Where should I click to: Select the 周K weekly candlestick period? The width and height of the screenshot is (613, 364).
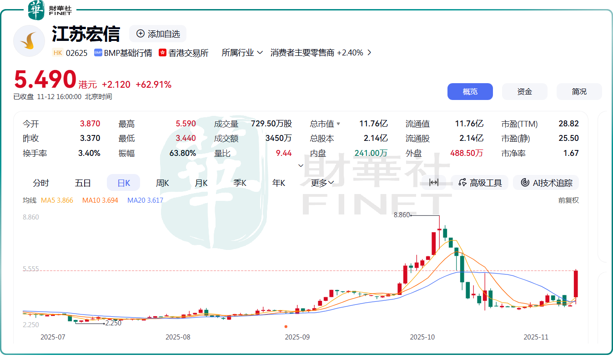pyautogui.click(x=162, y=183)
